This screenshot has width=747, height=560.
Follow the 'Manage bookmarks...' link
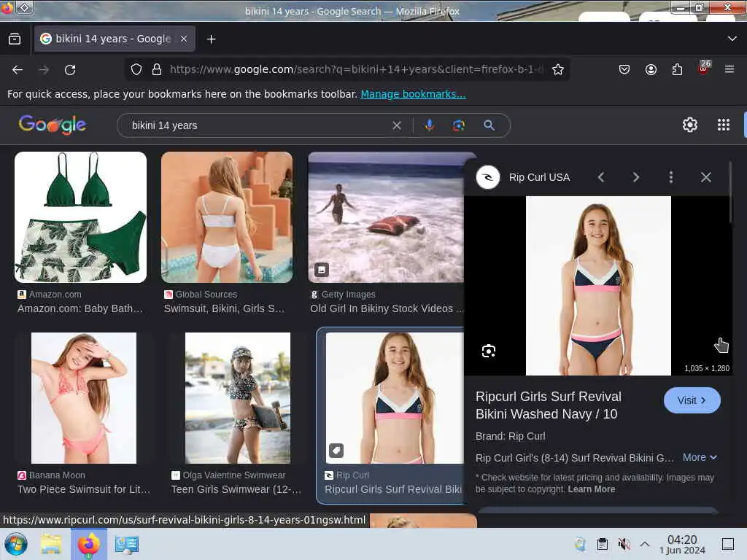[x=413, y=94]
